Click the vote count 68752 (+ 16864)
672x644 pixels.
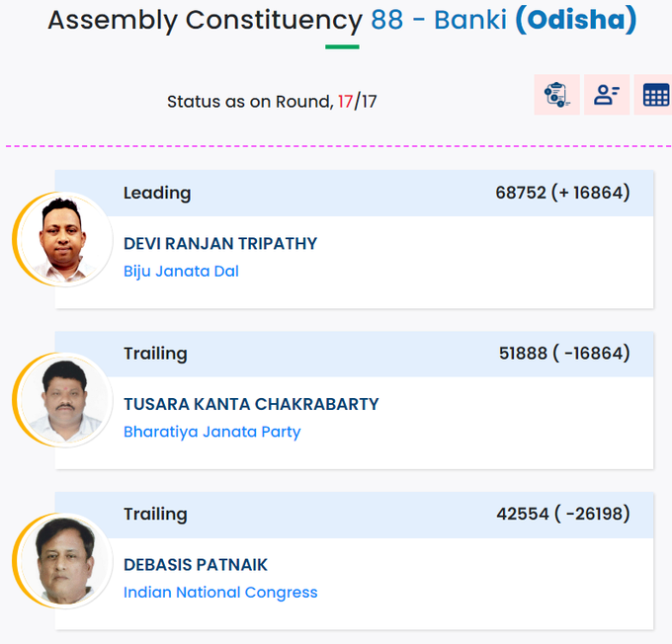click(562, 193)
